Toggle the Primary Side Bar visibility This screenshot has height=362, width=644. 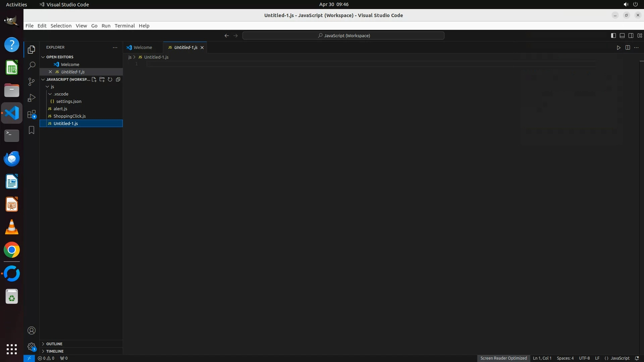(613, 36)
